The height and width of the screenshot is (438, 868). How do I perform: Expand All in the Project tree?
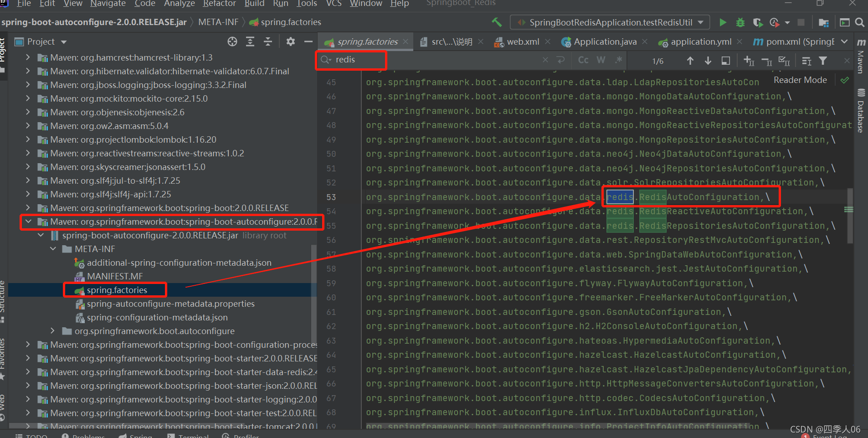[x=250, y=41]
